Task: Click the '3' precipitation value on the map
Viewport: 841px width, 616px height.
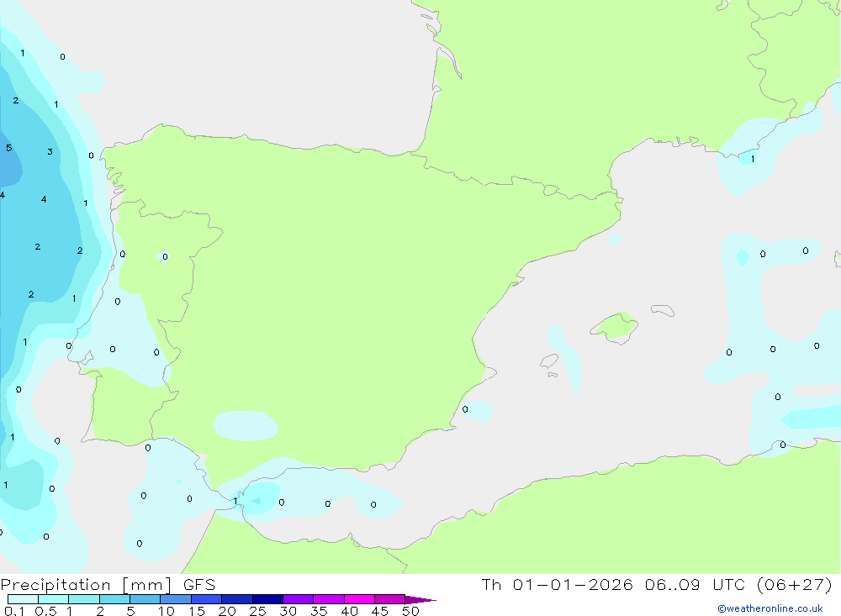Action: point(50,152)
